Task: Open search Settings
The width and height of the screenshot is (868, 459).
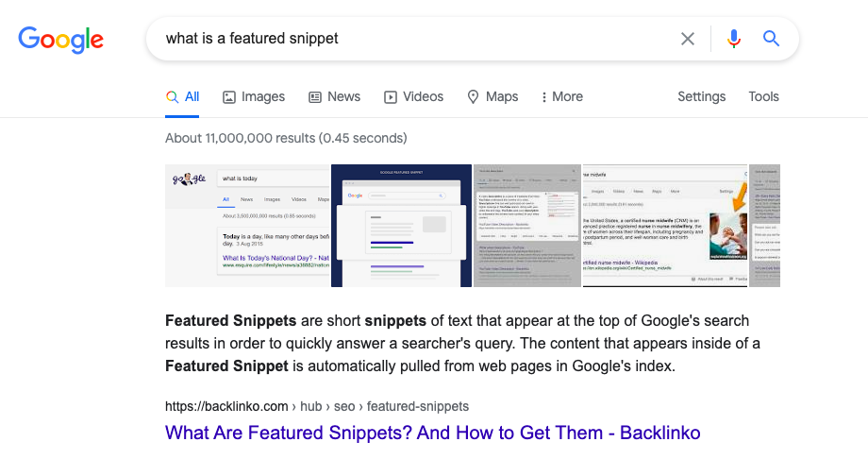Action: pyautogui.click(x=701, y=96)
